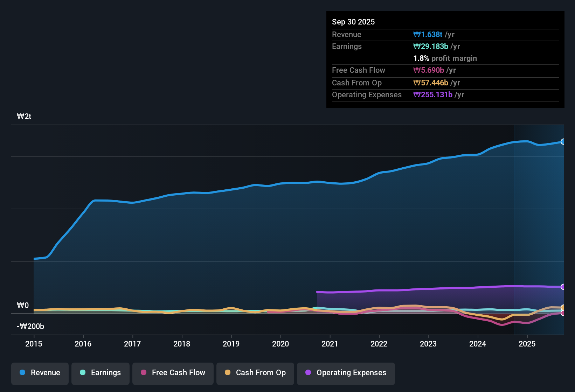Image resolution: width=575 pixels, height=392 pixels.
Task: Click the purple Operating Expenses legend dot
Action: coord(308,373)
